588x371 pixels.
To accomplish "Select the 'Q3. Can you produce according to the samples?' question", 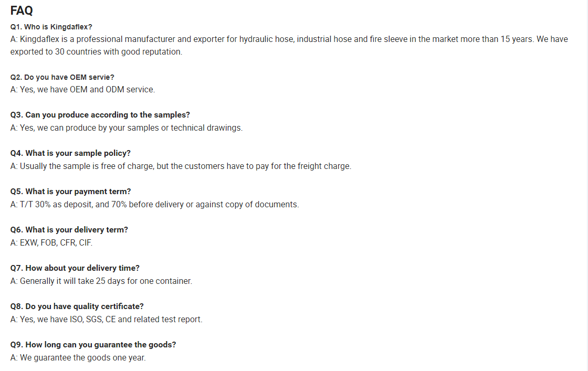I will point(100,115).
